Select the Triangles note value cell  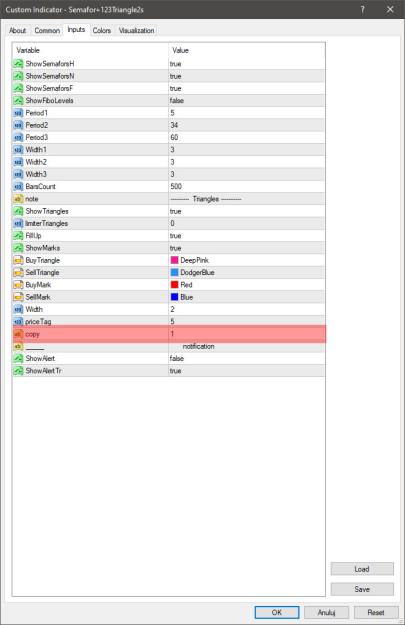tap(247, 199)
